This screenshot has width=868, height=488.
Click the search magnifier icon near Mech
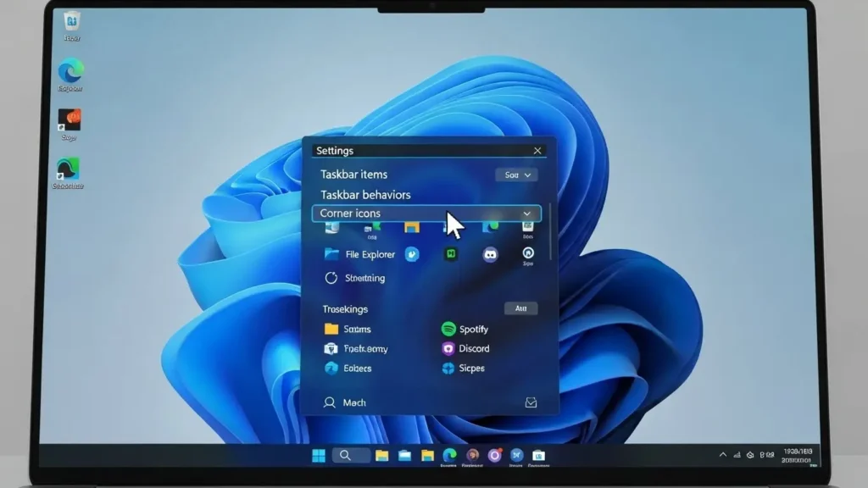tap(331, 402)
